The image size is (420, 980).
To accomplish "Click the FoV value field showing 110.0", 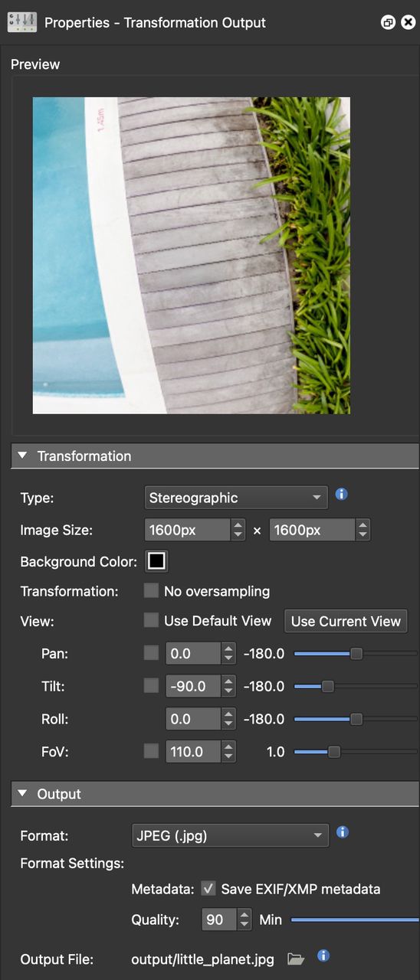I will click(x=193, y=752).
